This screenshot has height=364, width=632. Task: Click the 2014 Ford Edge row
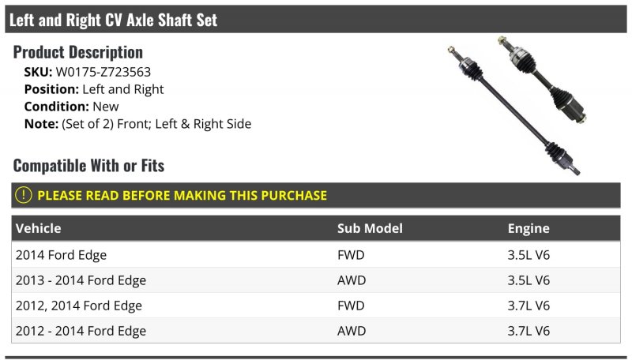point(316,255)
